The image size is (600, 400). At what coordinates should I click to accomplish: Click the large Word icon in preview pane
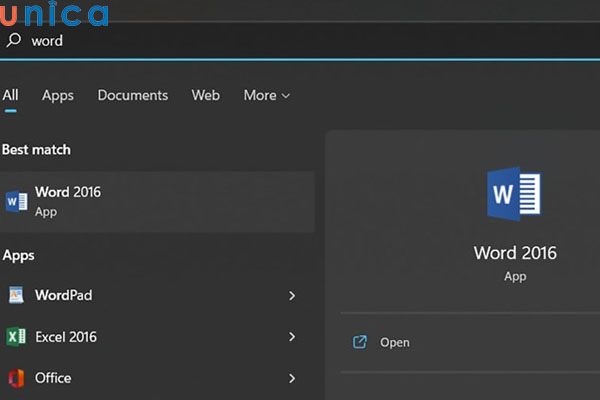(x=514, y=194)
